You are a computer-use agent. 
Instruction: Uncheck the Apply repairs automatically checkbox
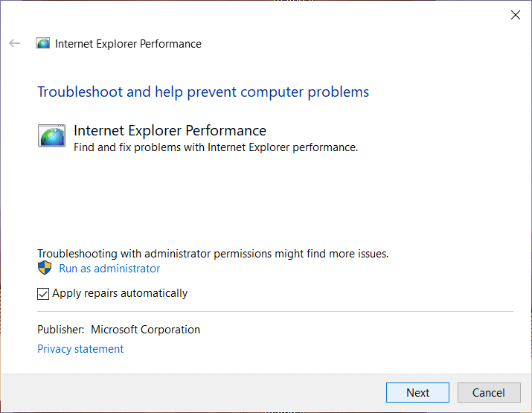click(43, 294)
